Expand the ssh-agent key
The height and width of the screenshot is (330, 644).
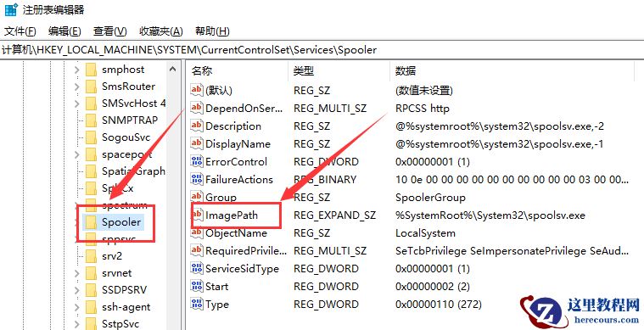pyautogui.click(x=77, y=307)
